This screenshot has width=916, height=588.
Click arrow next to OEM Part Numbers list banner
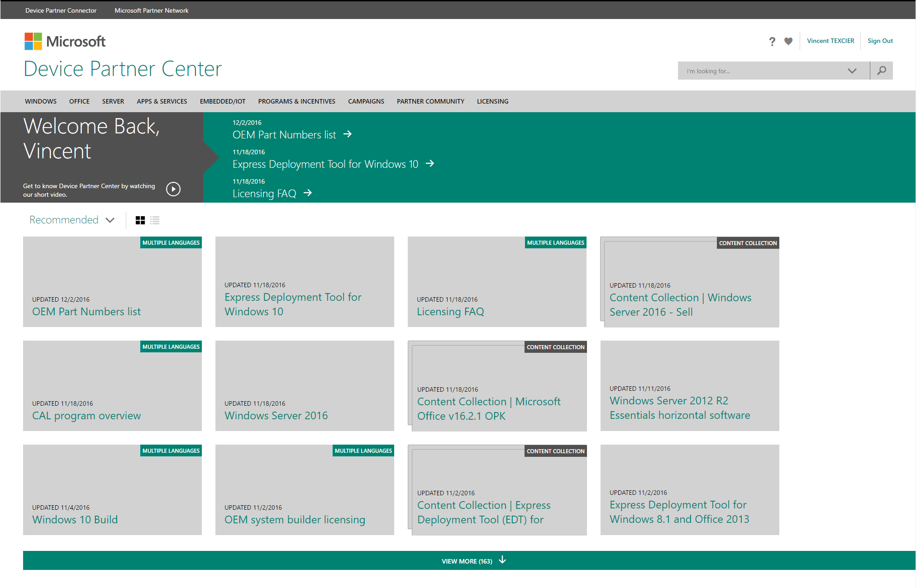click(x=348, y=134)
